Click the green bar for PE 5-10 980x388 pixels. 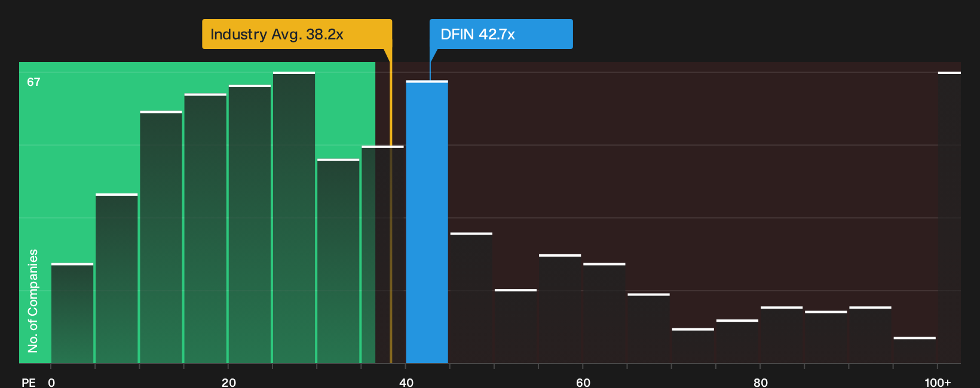[x=117, y=278]
